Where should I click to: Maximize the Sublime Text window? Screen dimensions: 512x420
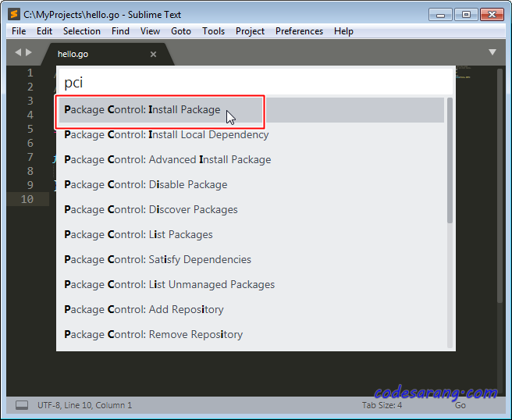tap(466, 15)
